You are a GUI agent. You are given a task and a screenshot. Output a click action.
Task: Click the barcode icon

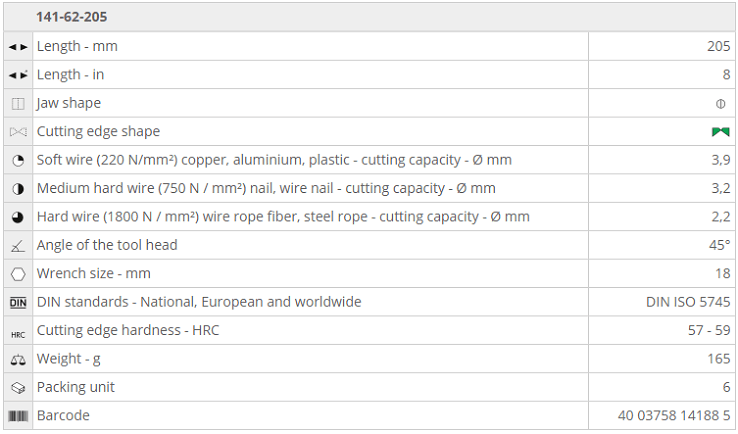[18, 415]
